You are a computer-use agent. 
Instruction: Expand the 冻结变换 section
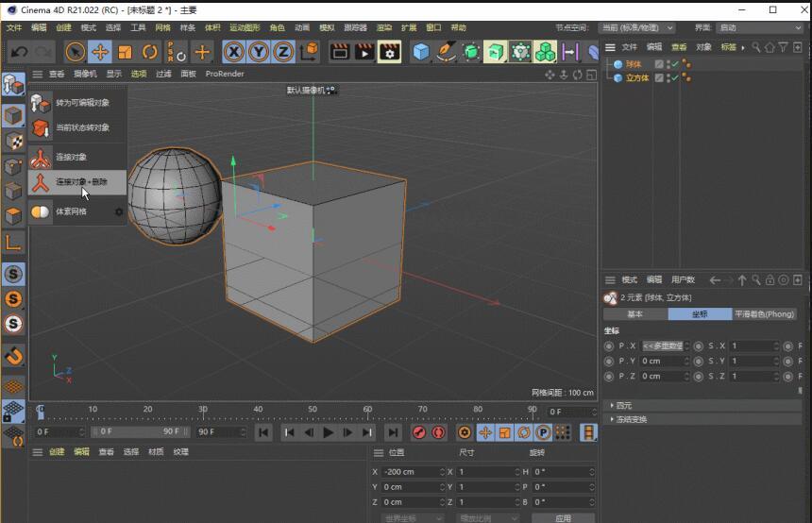pyautogui.click(x=631, y=418)
